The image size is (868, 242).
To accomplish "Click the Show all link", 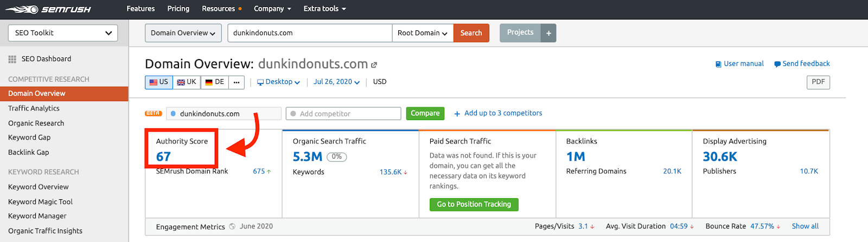I will pos(805,226).
